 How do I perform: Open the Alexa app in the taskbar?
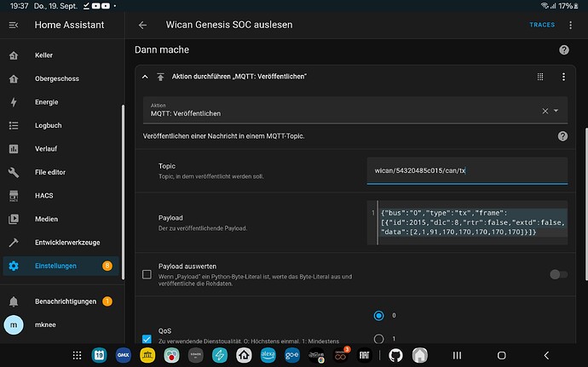(268, 355)
